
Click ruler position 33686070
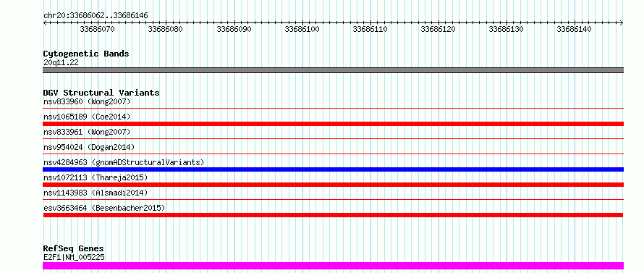98,29
